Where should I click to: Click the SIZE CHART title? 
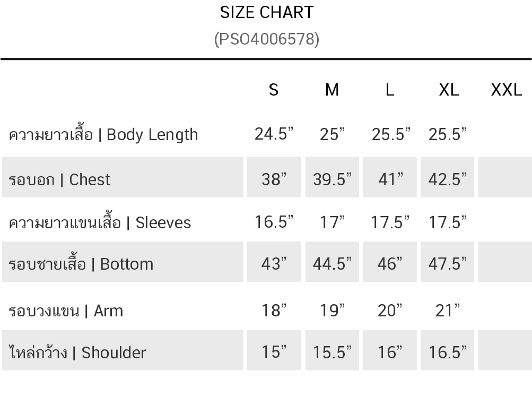267,12
